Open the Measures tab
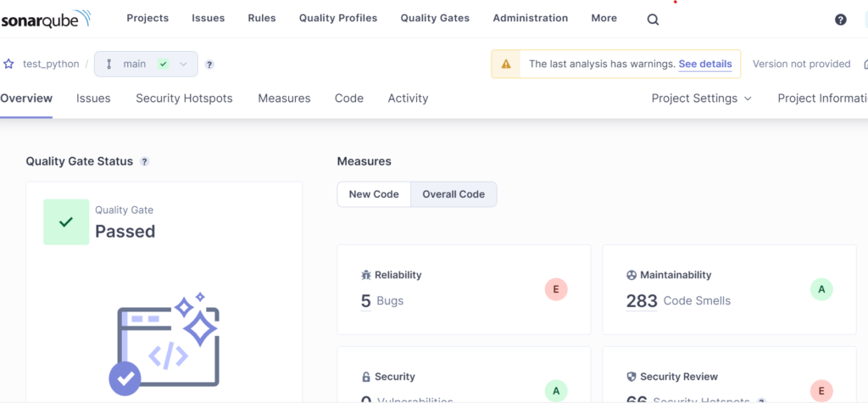 pyautogui.click(x=284, y=98)
